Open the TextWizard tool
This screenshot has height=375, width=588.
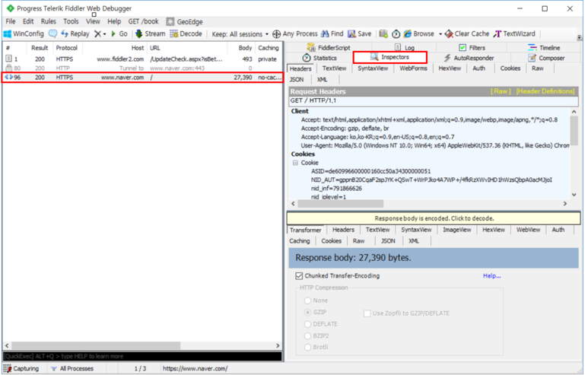click(x=514, y=33)
